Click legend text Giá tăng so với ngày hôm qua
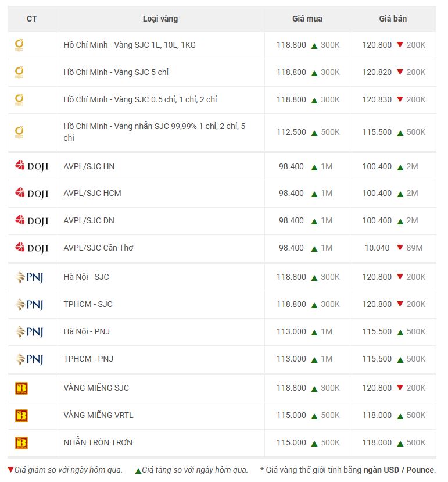Image resolution: width=448 pixels, height=482 pixels. (195, 470)
